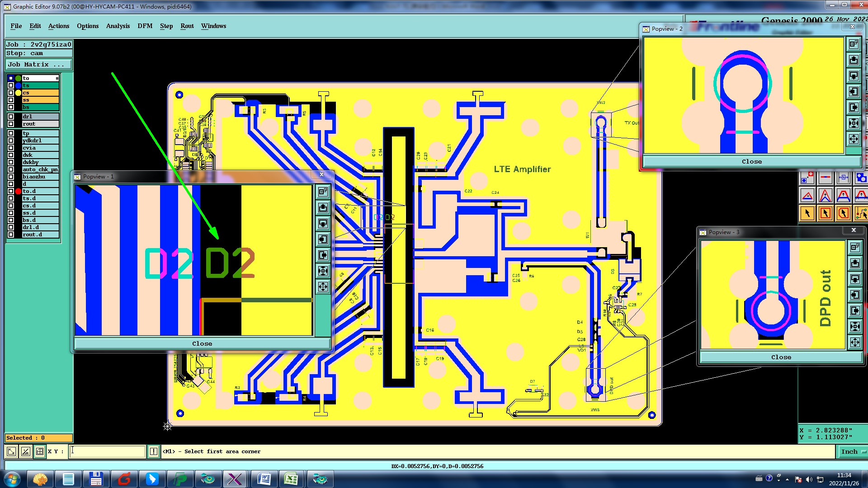Viewport: 868px width, 488px height.
Task: Click the trapezoid tool with crossed endpoints
Action: [860, 195]
